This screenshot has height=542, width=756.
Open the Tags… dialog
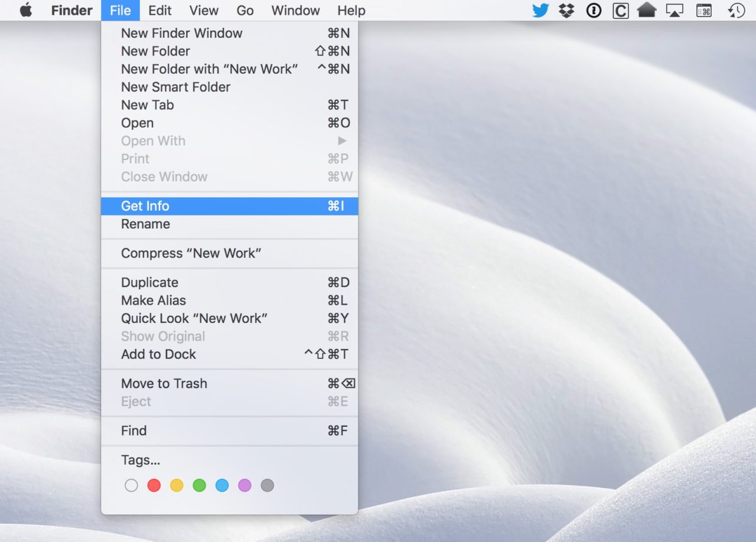229,460
